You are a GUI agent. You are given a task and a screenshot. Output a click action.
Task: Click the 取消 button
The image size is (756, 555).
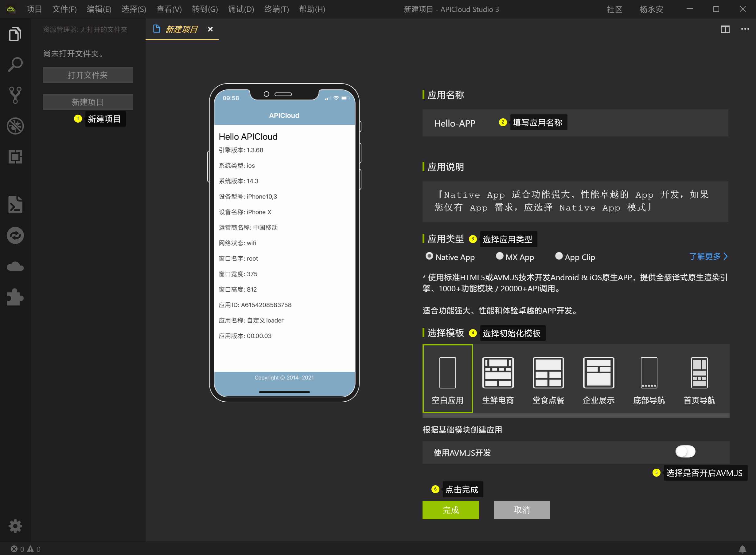point(522,510)
